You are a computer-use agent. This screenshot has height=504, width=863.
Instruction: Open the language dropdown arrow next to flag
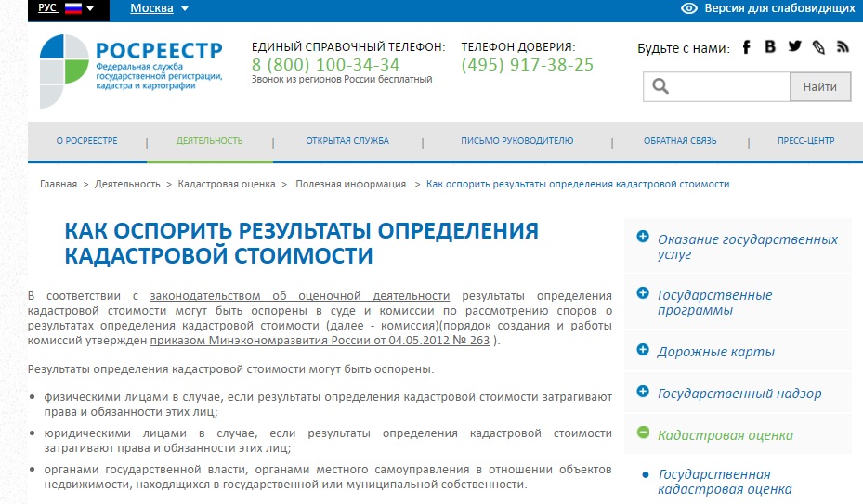pos(90,8)
